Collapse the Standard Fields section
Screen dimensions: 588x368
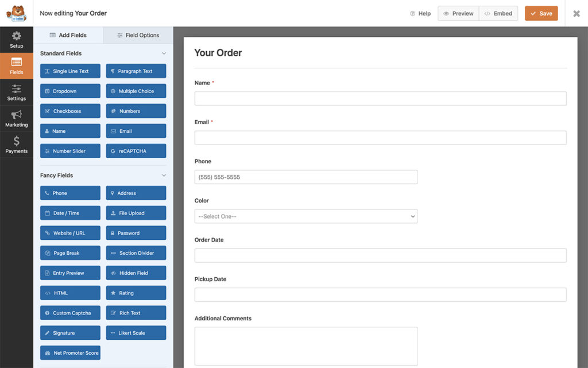tap(164, 53)
